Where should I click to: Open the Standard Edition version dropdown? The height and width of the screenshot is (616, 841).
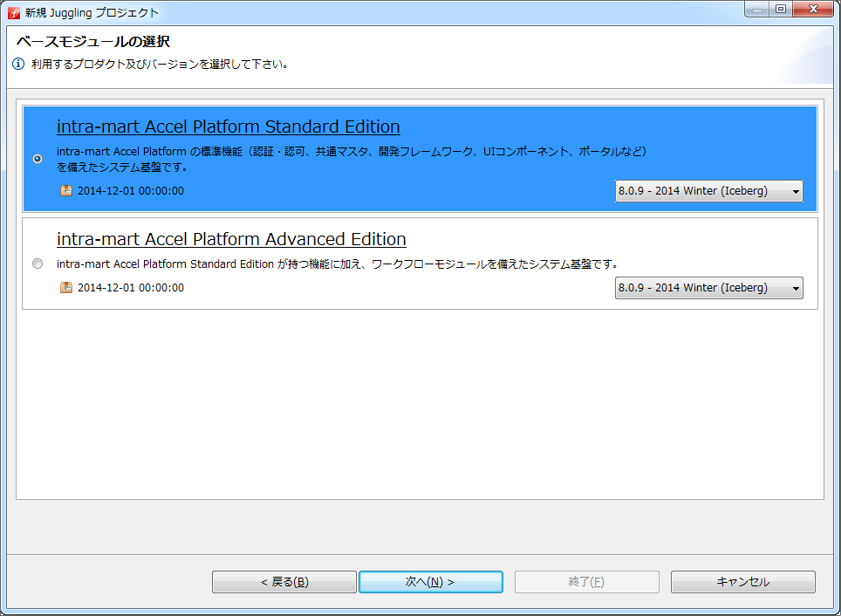pyautogui.click(x=708, y=191)
